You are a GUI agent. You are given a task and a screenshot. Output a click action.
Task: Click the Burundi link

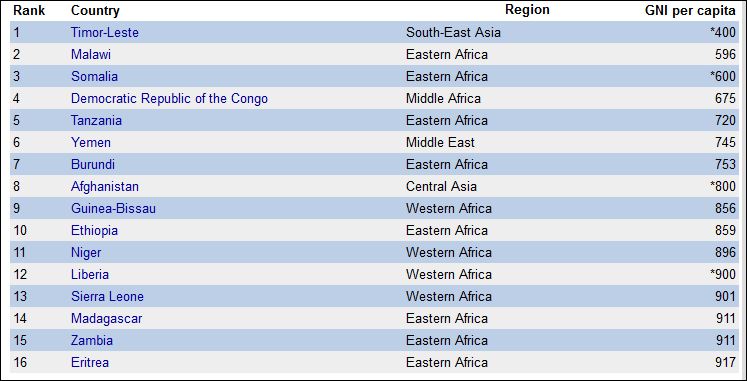tap(93, 164)
